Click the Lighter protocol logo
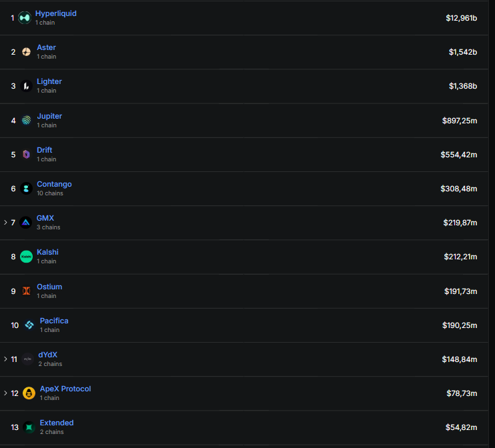 [26, 86]
